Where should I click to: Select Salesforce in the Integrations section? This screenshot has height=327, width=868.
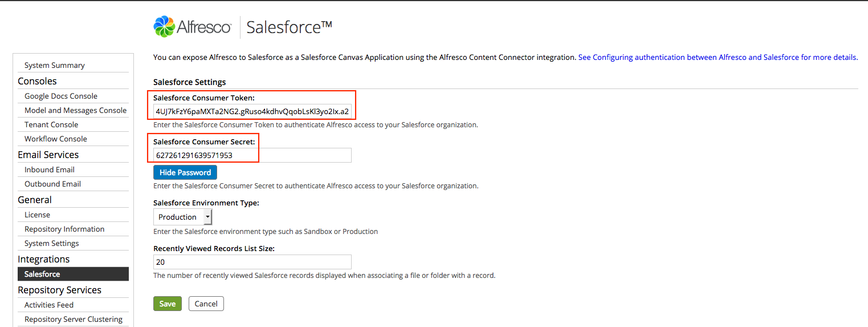point(42,274)
